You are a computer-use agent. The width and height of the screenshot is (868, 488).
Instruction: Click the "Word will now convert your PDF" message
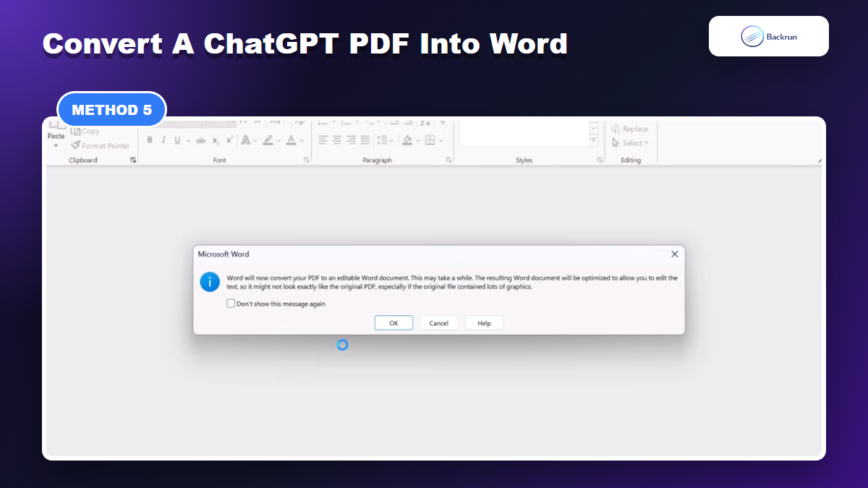[452, 282]
